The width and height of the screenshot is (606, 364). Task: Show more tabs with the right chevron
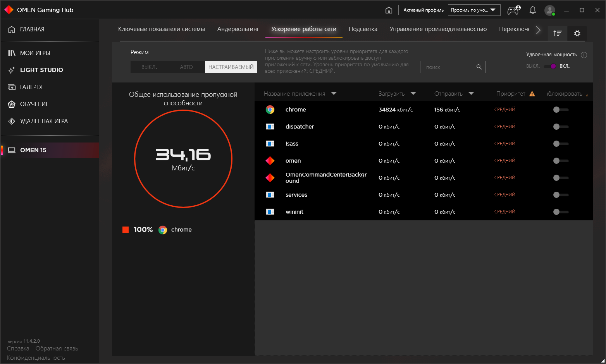(x=538, y=30)
